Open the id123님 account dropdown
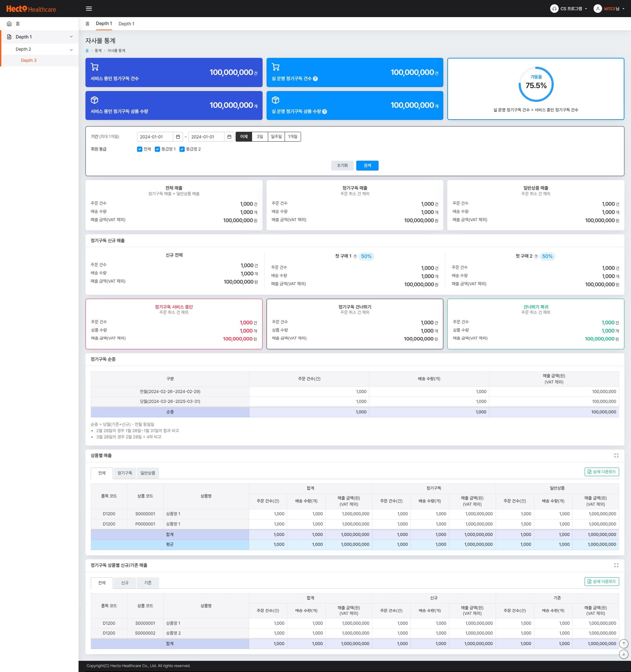Image resolution: width=631 pixels, height=672 pixels. pyautogui.click(x=609, y=9)
